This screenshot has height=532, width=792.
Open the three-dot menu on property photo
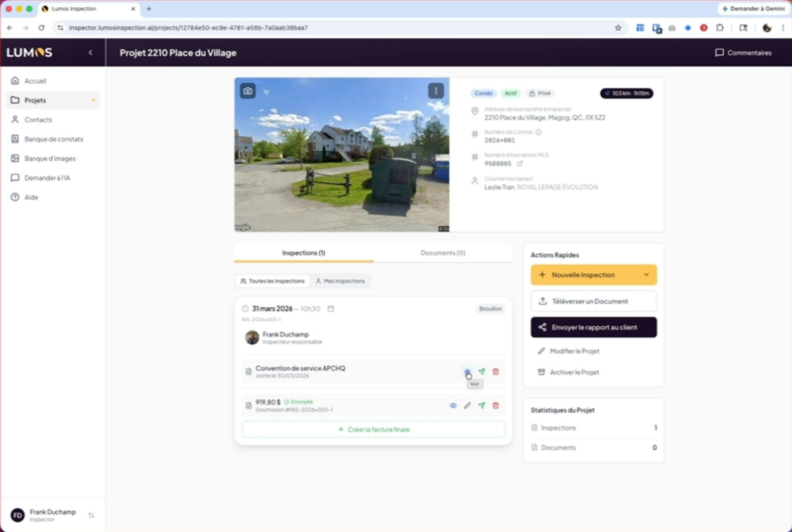pos(436,91)
